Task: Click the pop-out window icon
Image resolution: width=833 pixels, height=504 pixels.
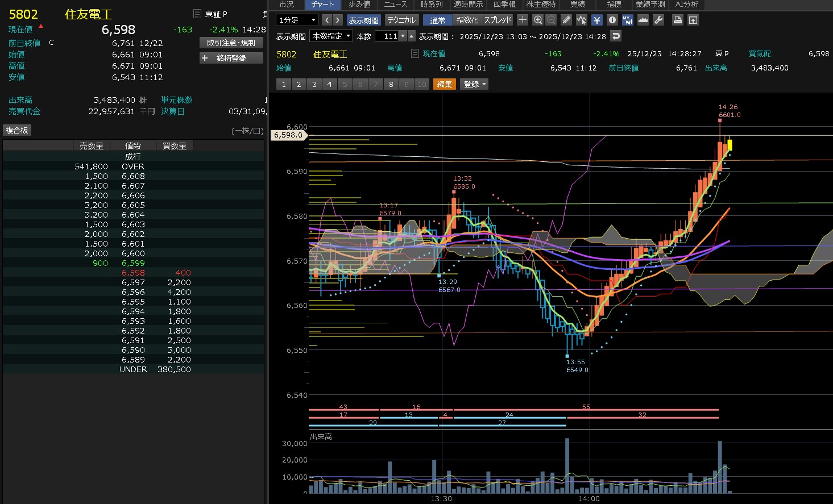Action: click(x=693, y=20)
